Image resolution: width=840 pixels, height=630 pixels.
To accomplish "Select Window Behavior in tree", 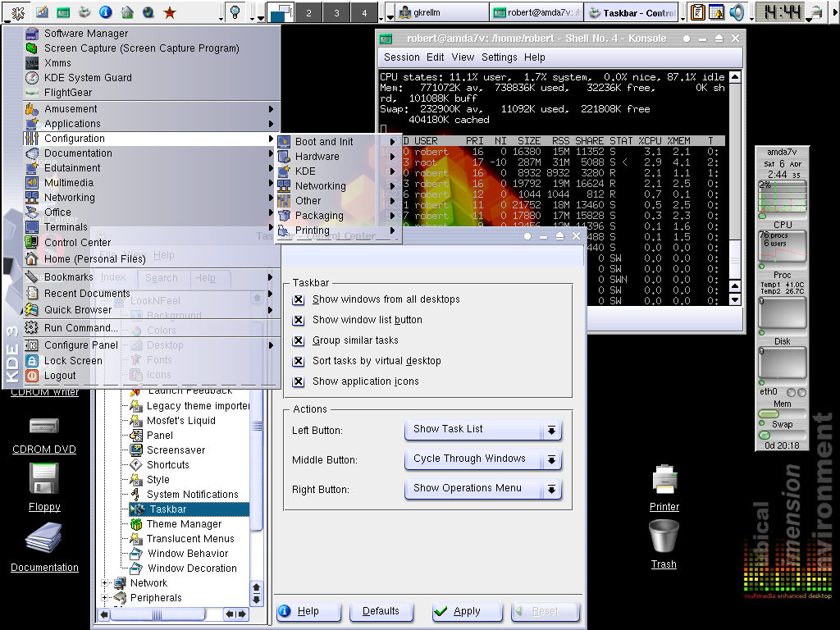I will [188, 554].
